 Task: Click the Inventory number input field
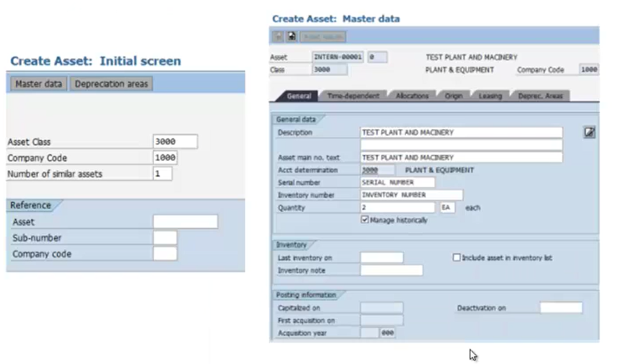click(x=412, y=194)
